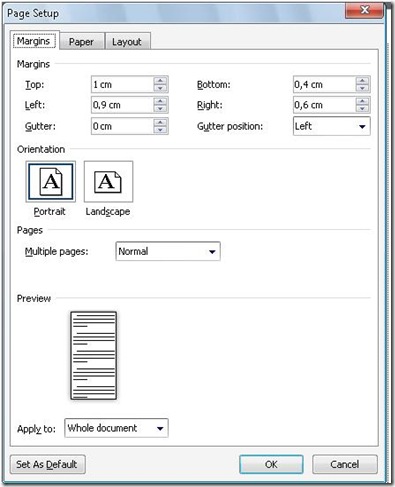Open the Apply to dropdown

click(x=116, y=428)
